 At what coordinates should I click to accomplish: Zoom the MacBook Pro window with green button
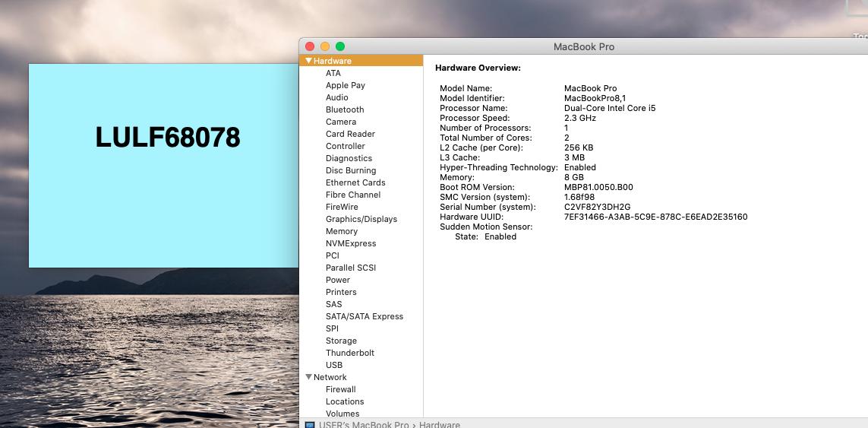(x=340, y=46)
